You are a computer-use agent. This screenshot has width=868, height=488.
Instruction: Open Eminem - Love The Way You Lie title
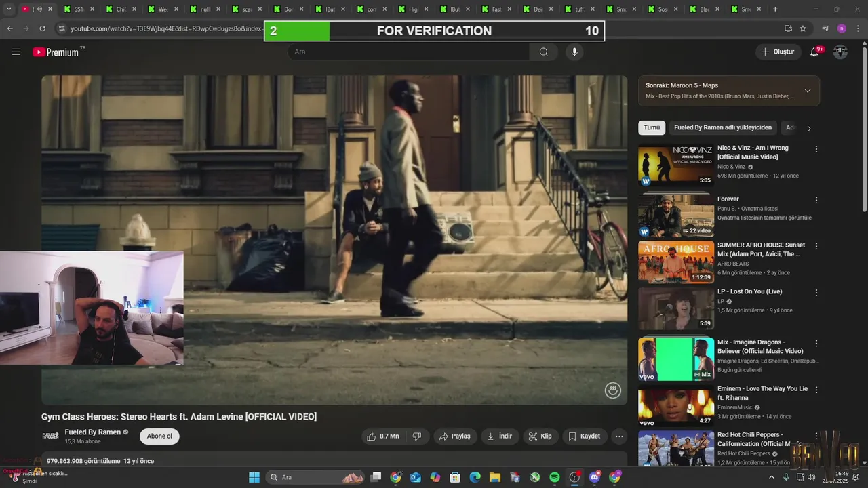[762, 393]
